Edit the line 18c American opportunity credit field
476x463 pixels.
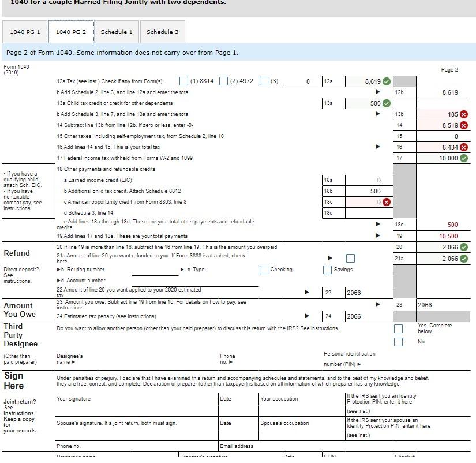point(369,202)
